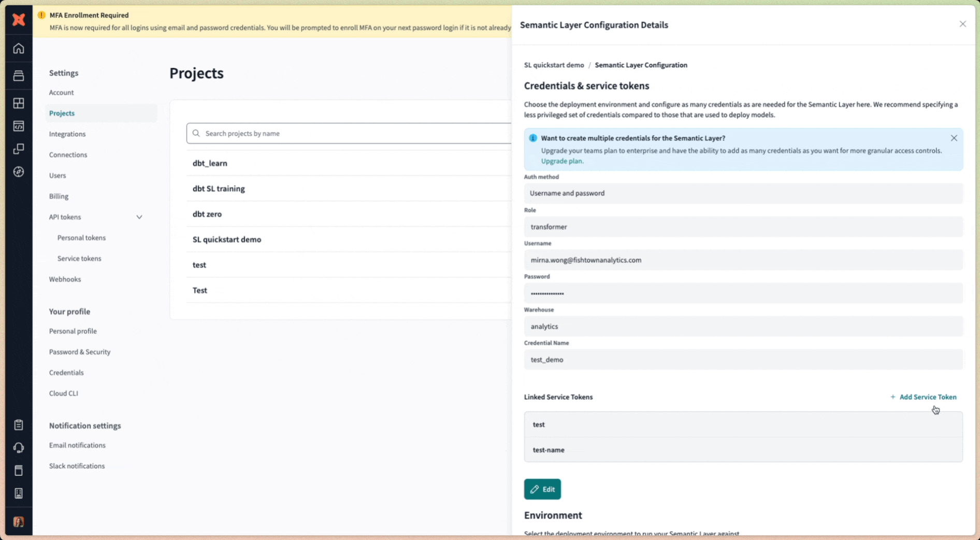Open the Explore compass icon
Viewport: 980px width, 540px height.
19,172
